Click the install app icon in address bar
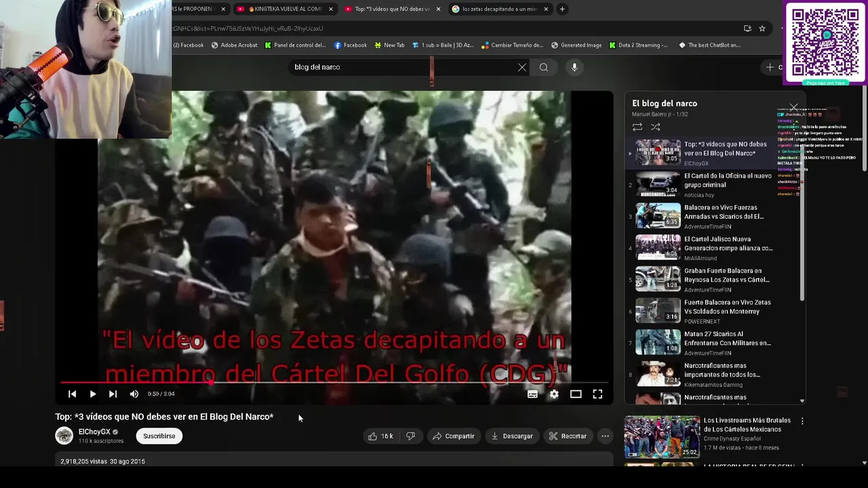868x488 pixels. (747, 28)
